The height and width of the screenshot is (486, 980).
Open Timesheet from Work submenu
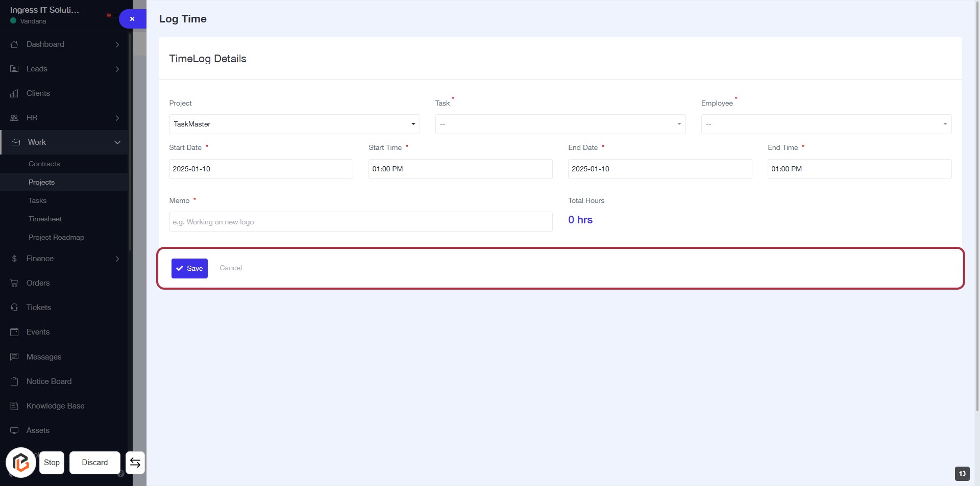point(45,219)
